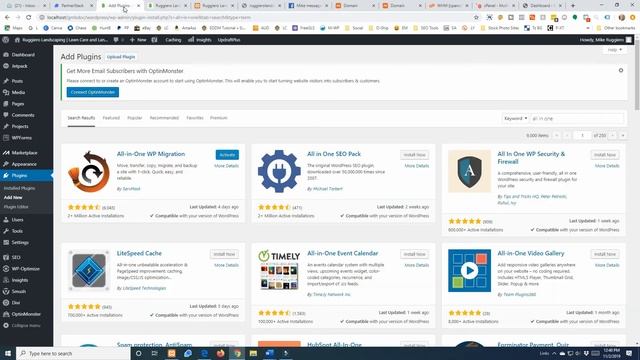This screenshot has width=640, height=360.
Task: Switch to Search Results tab
Action: [81, 118]
